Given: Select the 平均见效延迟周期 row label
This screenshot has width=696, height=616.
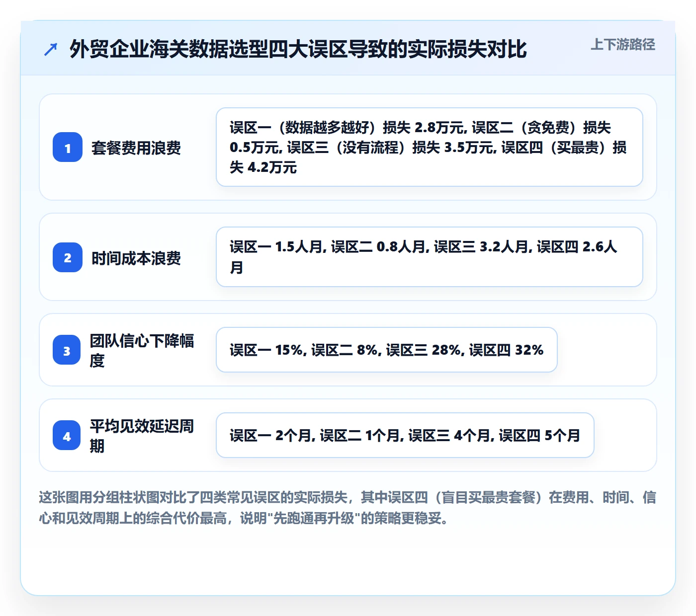Looking at the screenshot, I should pos(142,436).
